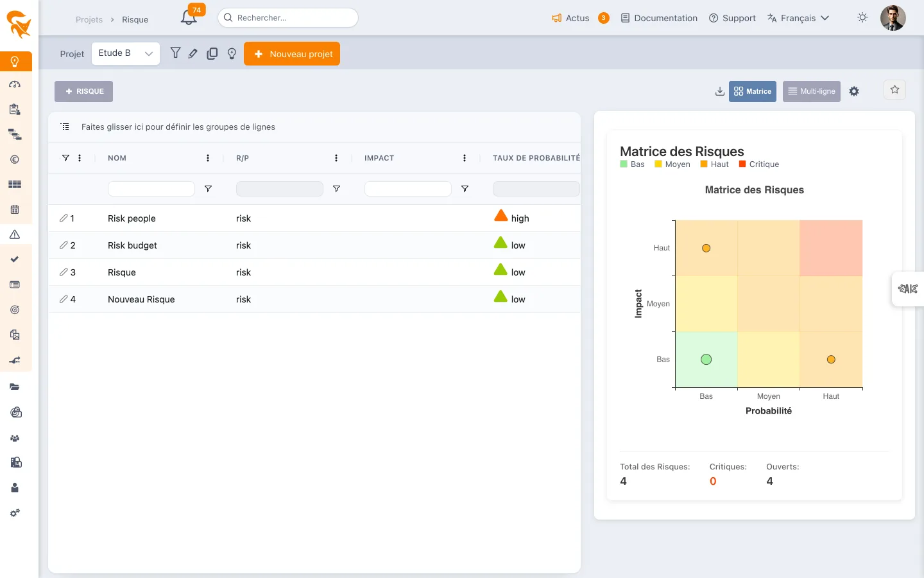Click the lightbulb icon beside Nouveau projet
Viewport: 924px width, 578px height.
point(232,54)
